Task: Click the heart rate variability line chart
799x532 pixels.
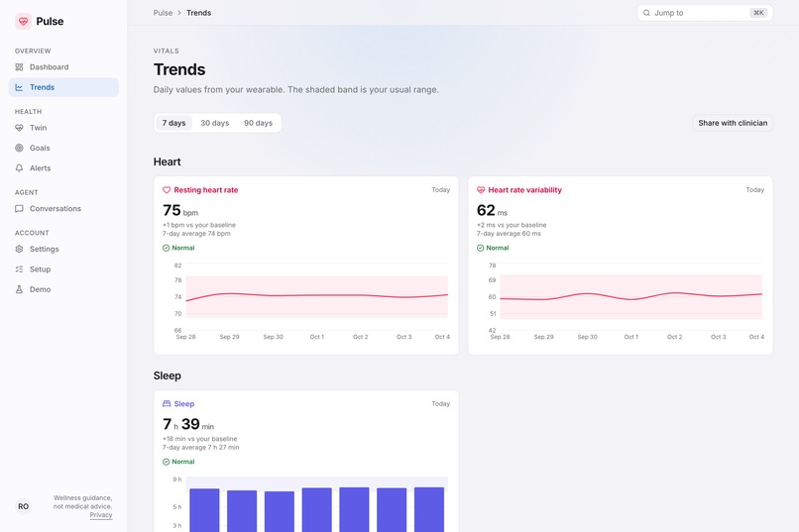Action: (x=630, y=296)
